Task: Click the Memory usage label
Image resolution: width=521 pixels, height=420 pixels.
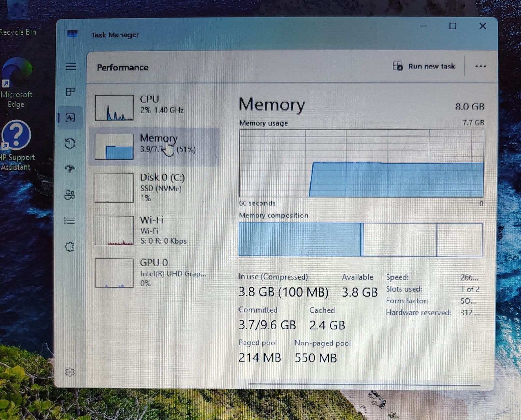Action: (263, 123)
